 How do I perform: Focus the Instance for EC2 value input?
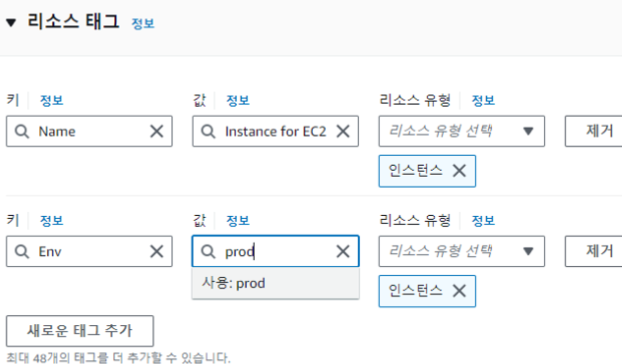(x=276, y=131)
